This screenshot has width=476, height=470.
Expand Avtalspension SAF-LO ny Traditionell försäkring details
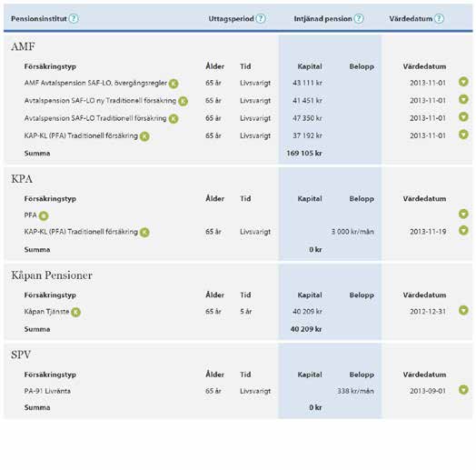[x=463, y=99]
